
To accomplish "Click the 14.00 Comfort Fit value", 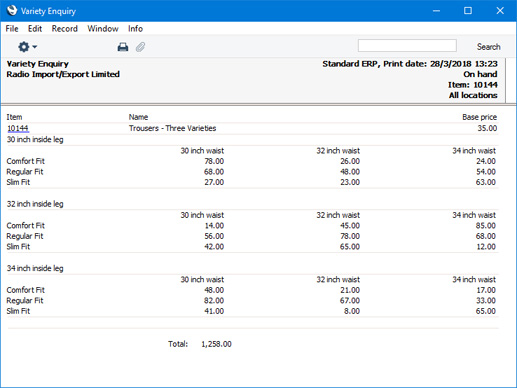I will (x=214, y=226).
